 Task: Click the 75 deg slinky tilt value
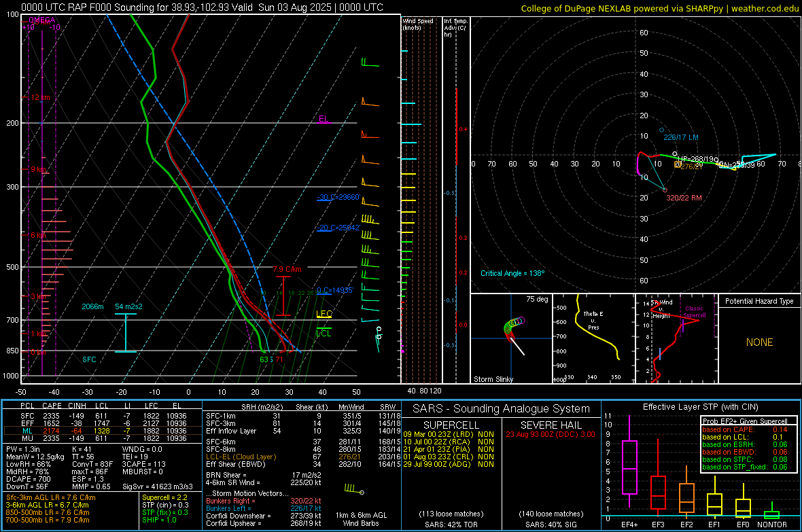[x=537, y=299]
